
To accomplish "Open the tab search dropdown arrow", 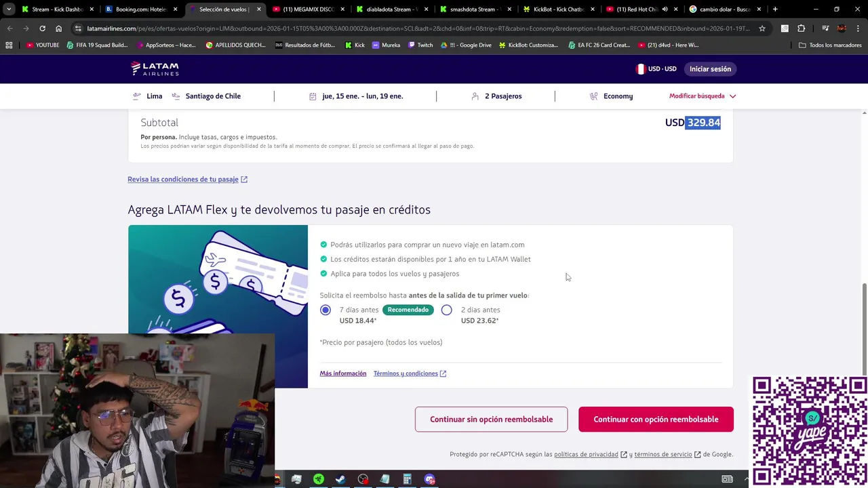I will 9,9.
